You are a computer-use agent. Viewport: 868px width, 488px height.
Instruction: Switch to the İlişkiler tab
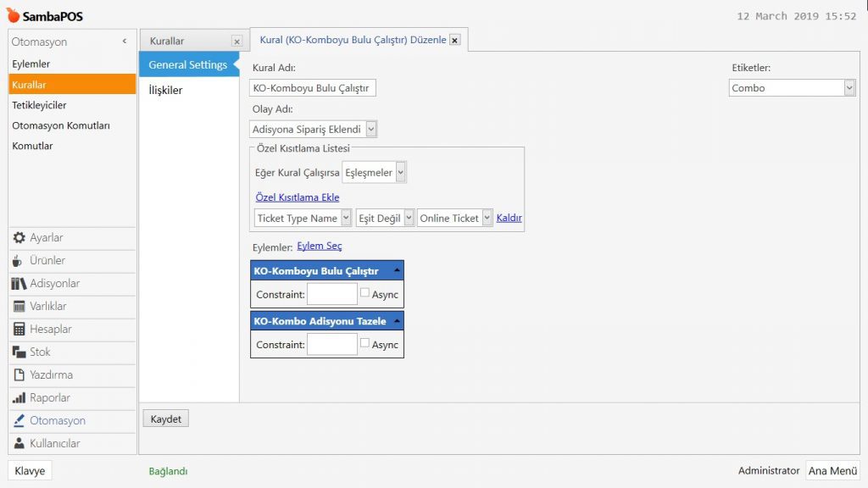point(165,91)
